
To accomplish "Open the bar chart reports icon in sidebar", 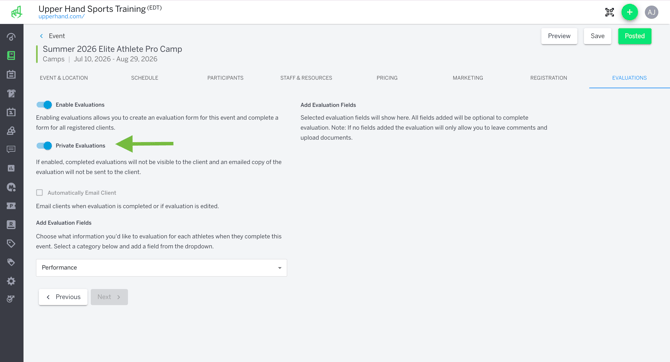I will [x=11, y=168].
